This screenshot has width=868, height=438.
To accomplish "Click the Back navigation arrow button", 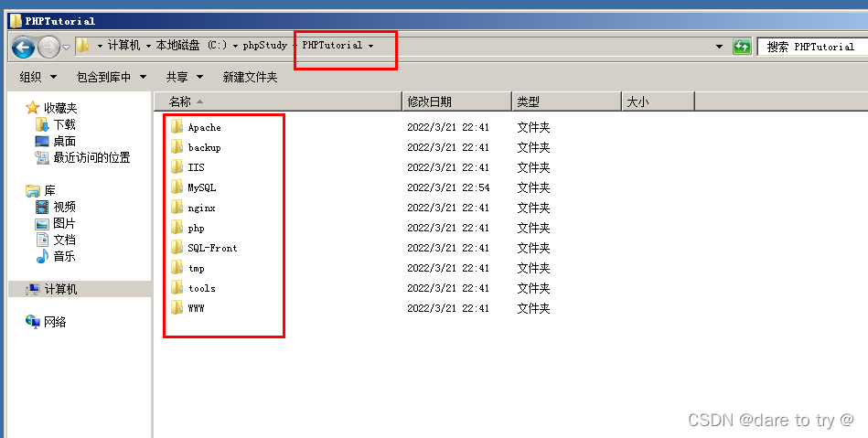I will tap(23, 47).
